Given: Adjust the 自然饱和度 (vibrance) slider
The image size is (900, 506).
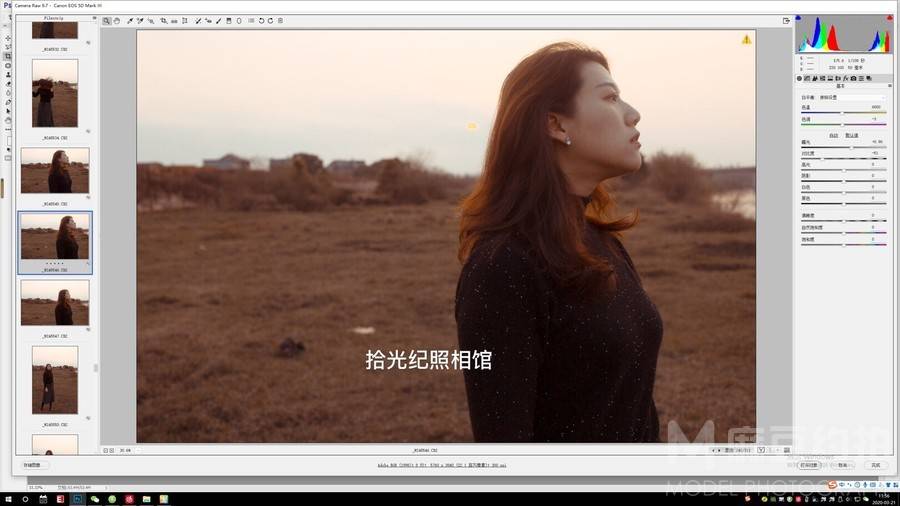Looking at the screenshot, I should [x=843, y=233].
